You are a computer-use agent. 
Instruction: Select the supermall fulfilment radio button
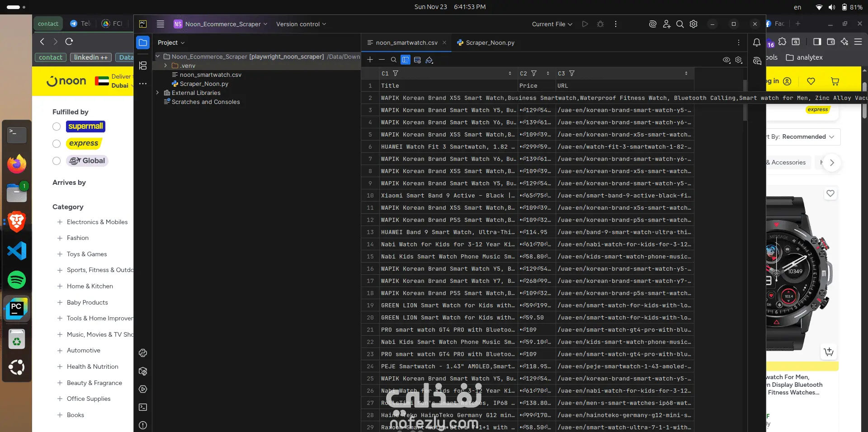(57, 127)
